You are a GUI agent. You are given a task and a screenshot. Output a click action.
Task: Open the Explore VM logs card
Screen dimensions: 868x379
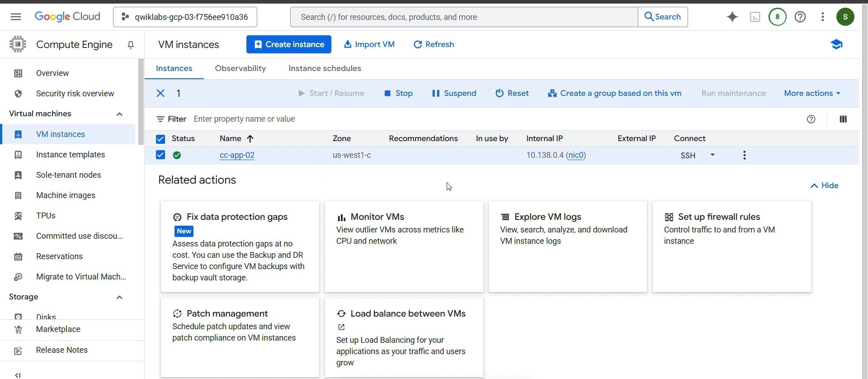coord(568,247)
